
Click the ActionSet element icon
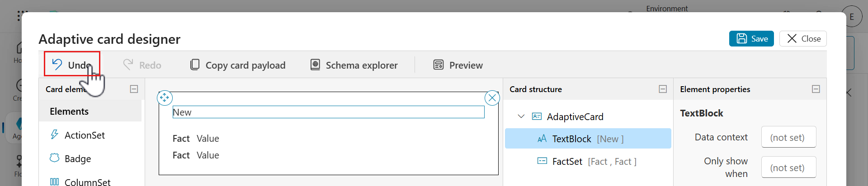(x=54, y=135)
